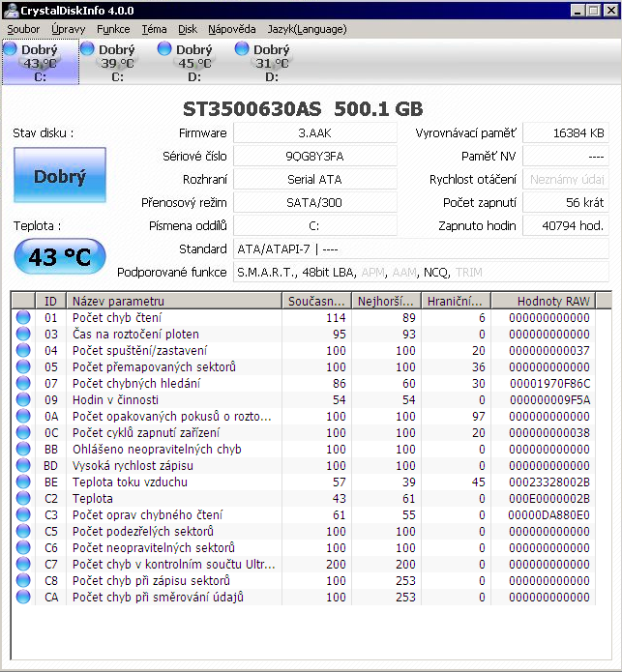Open the Nápověda menu
Screen dimensions: 622x672
(232, 29)
